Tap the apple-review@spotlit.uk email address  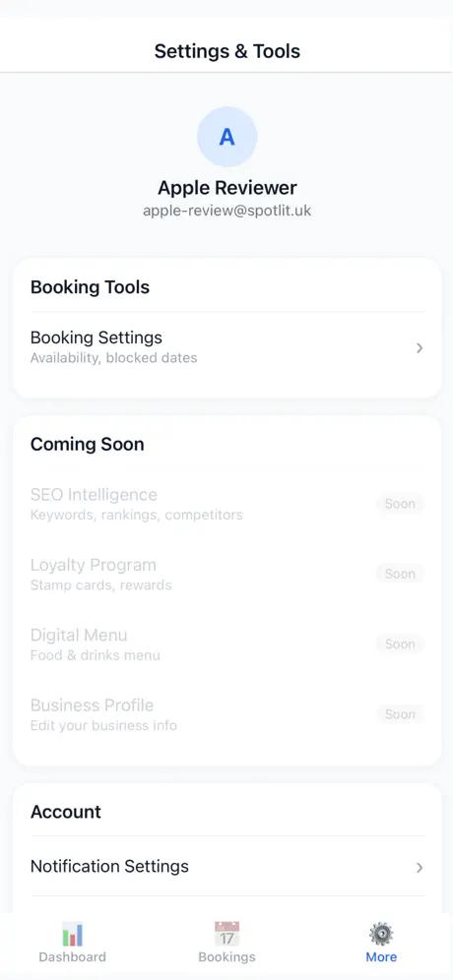click(227, 211)
